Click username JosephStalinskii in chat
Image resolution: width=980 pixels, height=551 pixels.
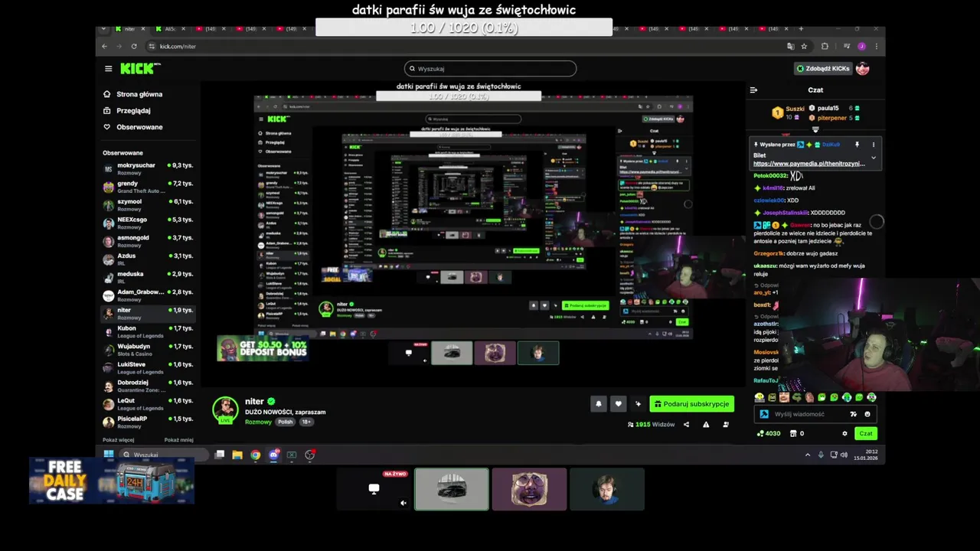[786, 213]
